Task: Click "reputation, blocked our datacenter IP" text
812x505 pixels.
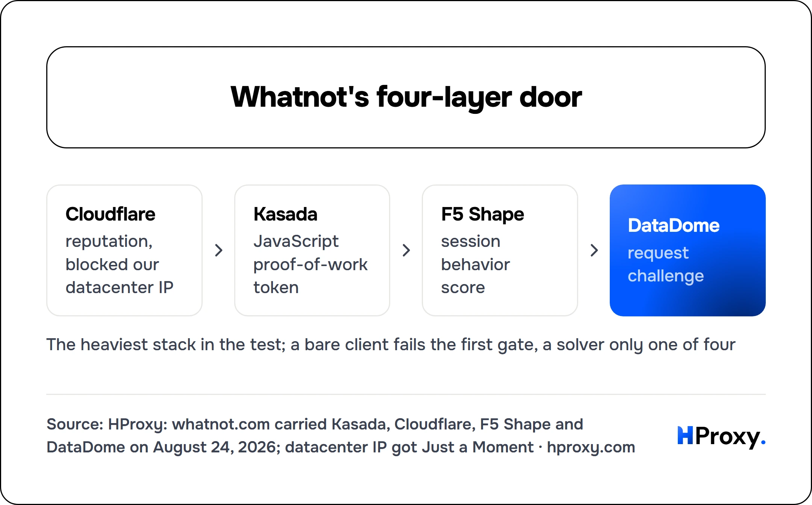Action: click(x=119, y=264)
